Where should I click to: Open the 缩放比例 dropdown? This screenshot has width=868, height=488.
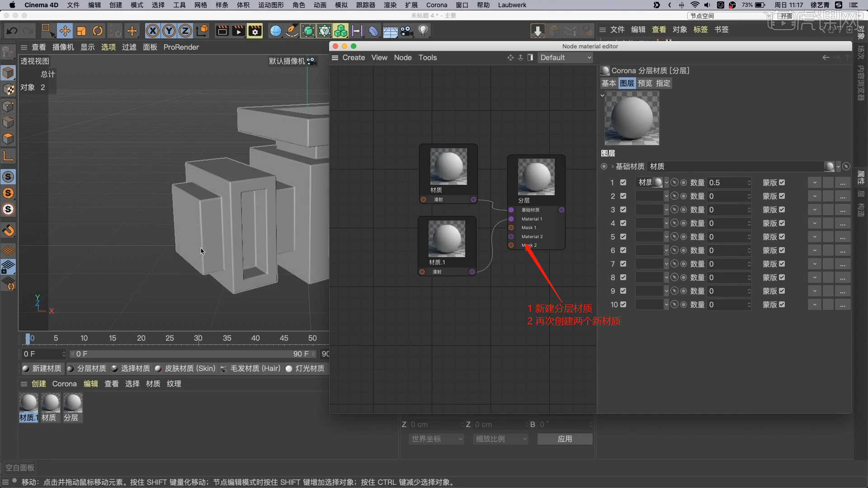pyautogui.click(x=501, y=439)
